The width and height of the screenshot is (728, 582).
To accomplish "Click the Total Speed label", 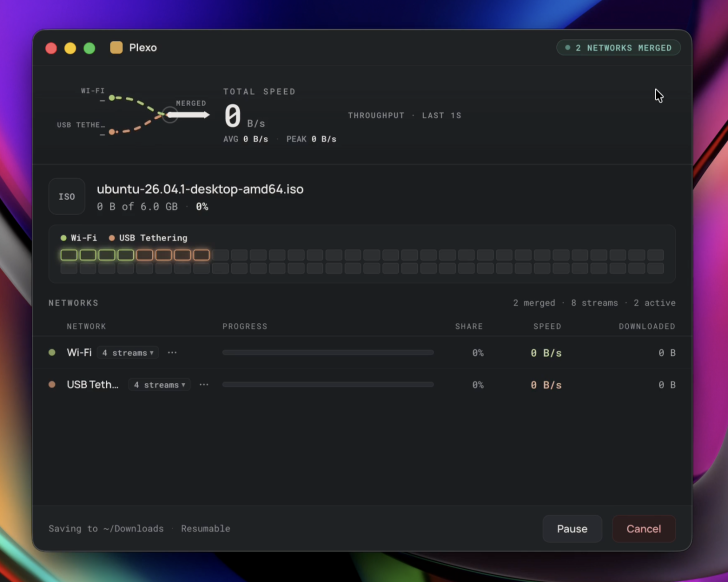I will [x=259, y=91].
